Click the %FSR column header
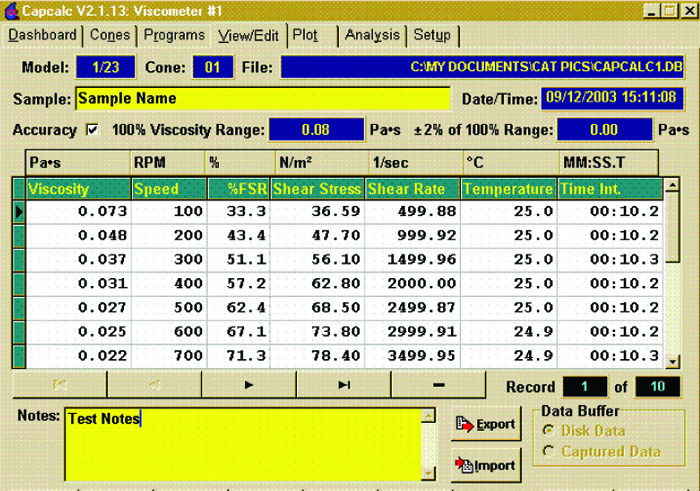The image size is (700, 491). (238, 189)
